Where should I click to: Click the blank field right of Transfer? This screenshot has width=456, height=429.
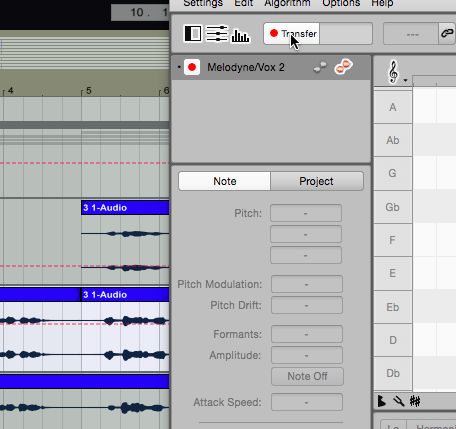(x=346, y=33)
